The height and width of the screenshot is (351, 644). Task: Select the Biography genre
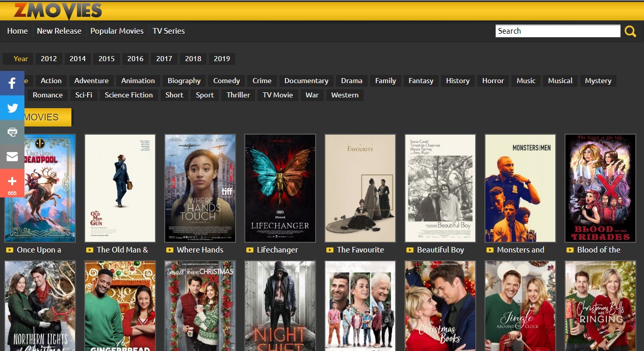click(x=184, y=81)
